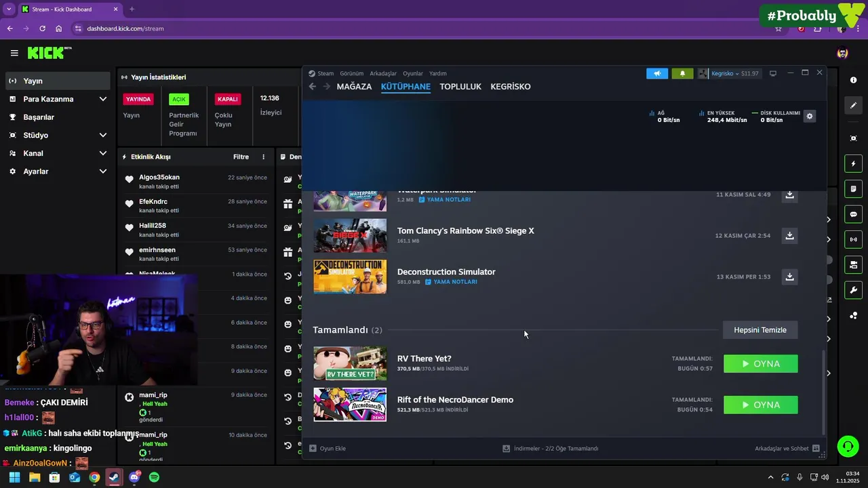Click Deconstruction Simulator thumbnail
Image resolution: width=868 pixels, height=488 pixels.
(x=350, y=277)
